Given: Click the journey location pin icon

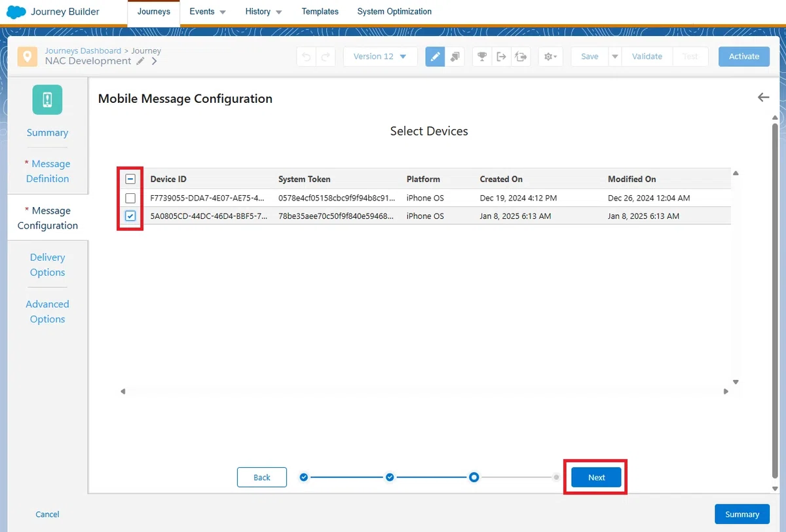Looking at the screenshot, I should [x=27, y=56].
